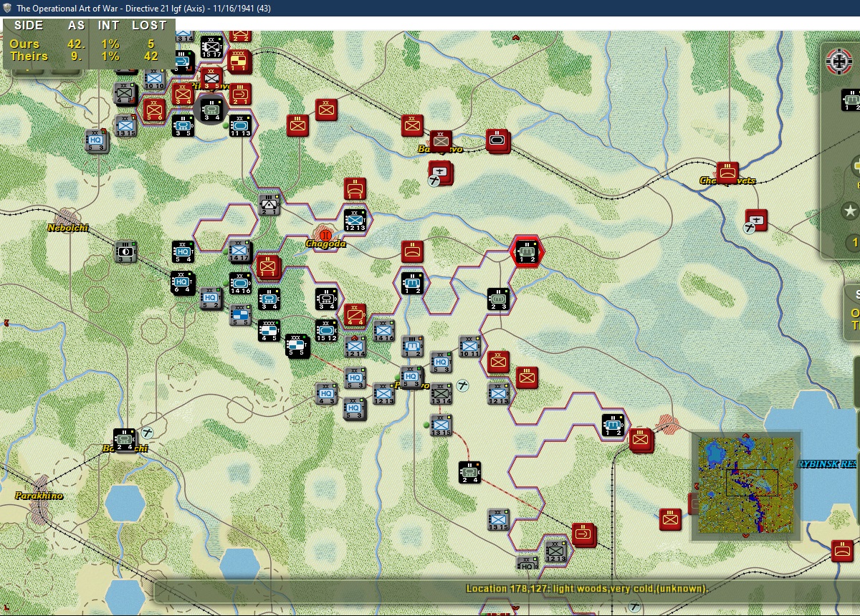Image resolution: width=860 pixels, height=616 pixels.
Task: Select gray infantry division 10 10
Action: [x=154, y=78]
